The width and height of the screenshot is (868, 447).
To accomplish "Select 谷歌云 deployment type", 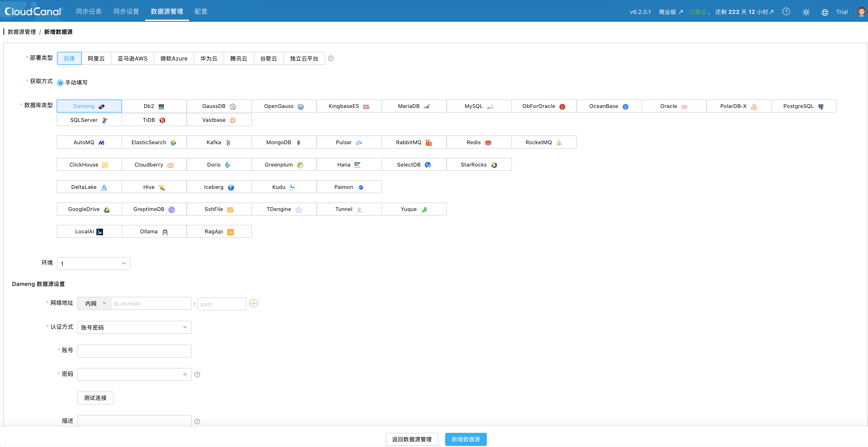I will point(268,58).
